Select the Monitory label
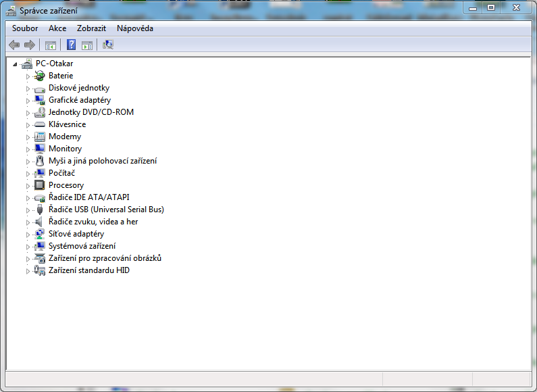This screenshot has width=537, height=392. tap(65, 149)
